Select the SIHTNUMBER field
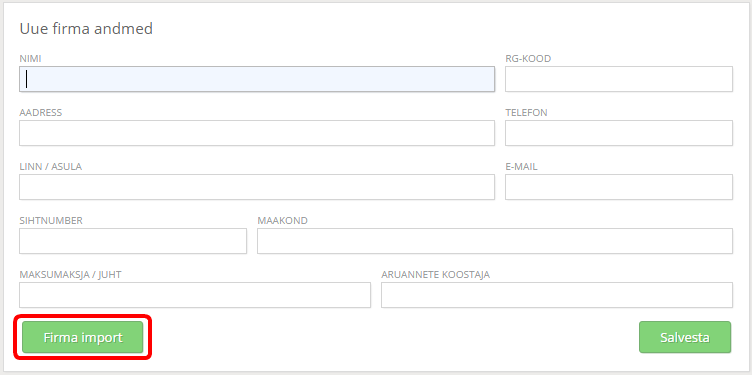This screenshot has height=375, width=752. [133, 241]
